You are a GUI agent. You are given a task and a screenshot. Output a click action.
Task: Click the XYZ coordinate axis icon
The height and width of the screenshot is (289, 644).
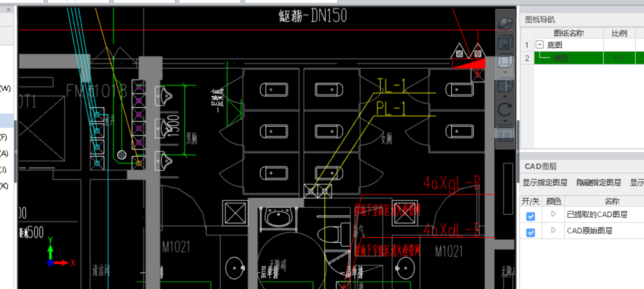60,252
